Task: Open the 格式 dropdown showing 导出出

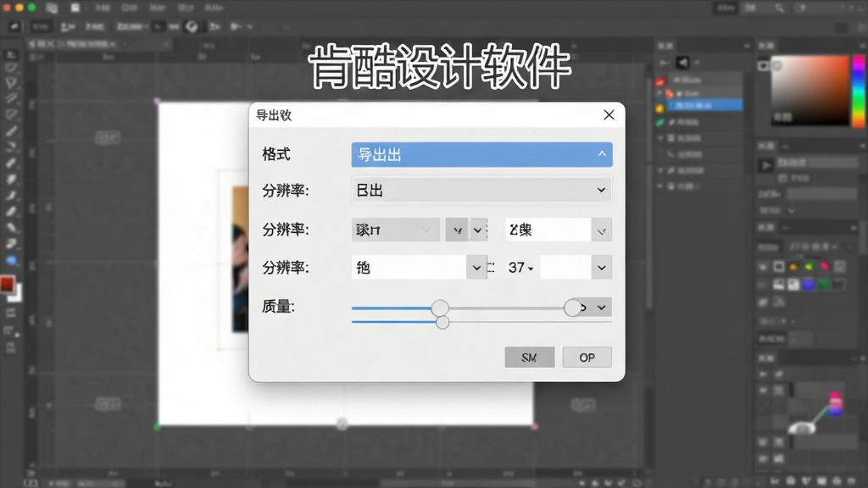Action: click(481, 154)
